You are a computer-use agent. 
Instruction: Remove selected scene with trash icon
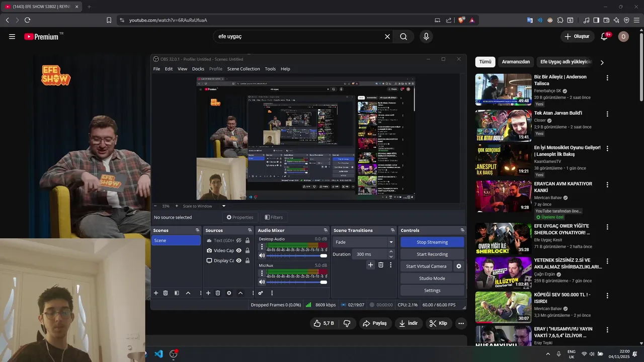tap(166, 293)
